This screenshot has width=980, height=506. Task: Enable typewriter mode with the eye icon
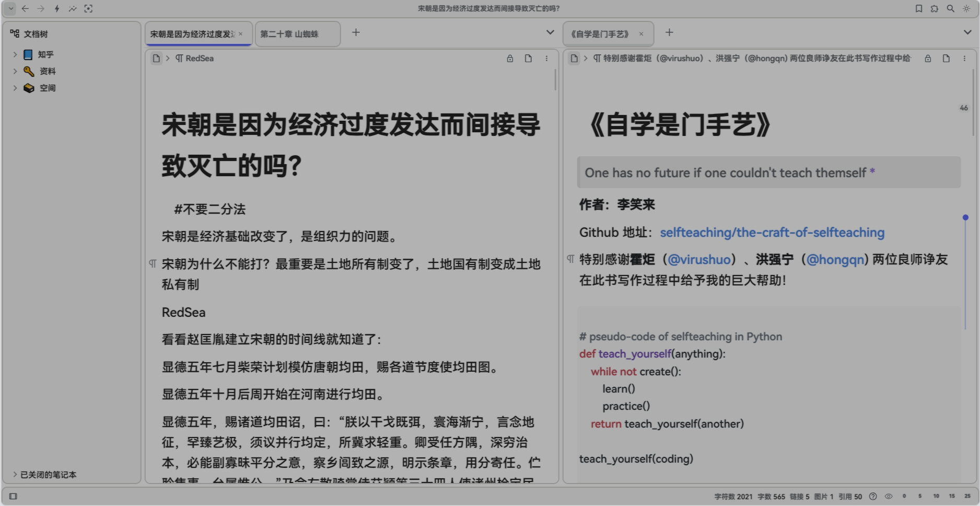click(x=888, y=496)
